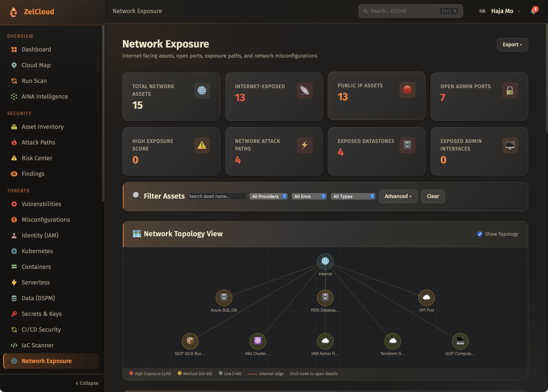This screenshot has height=392, width=548.
Task: Open the All Providers dropdown
Action: click(x=268, y=196)
